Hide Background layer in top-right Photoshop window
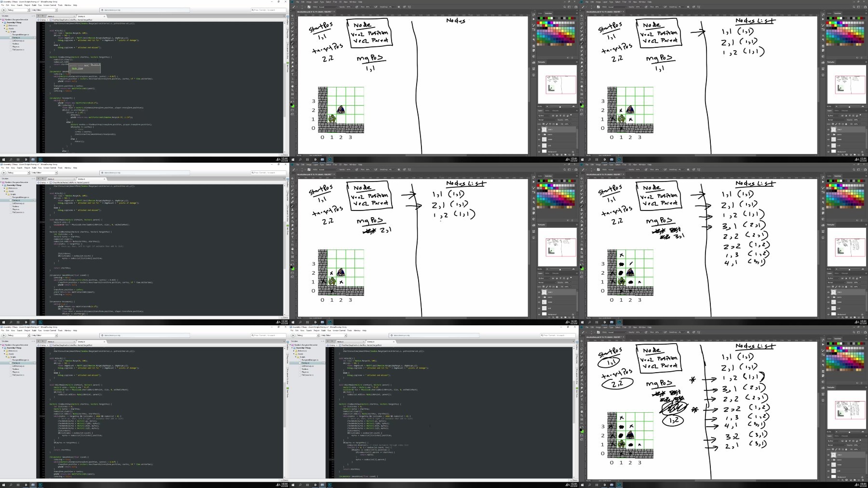This screenshot has width=868, height=488. [x=828, y=152]
